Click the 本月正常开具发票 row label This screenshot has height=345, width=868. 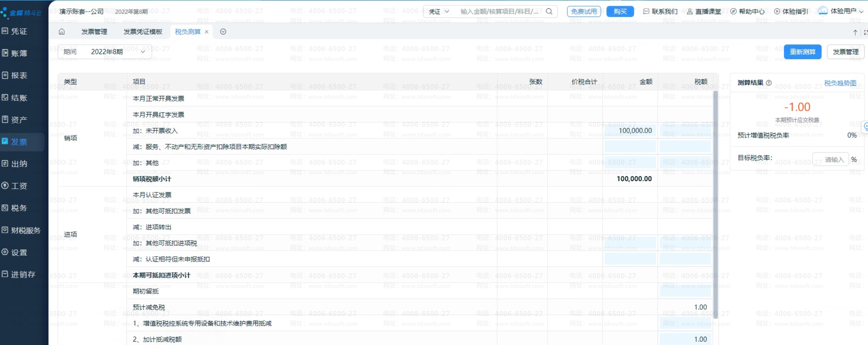159,99
